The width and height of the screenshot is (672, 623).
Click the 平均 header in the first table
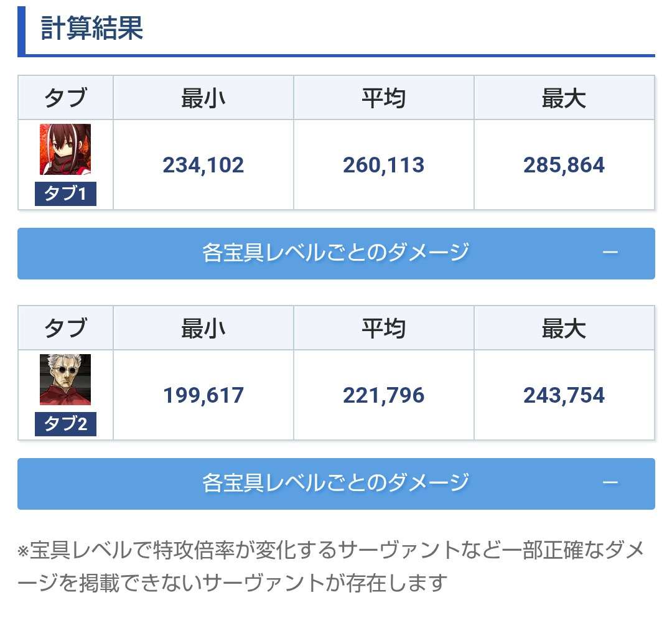(x=383, y=98)
